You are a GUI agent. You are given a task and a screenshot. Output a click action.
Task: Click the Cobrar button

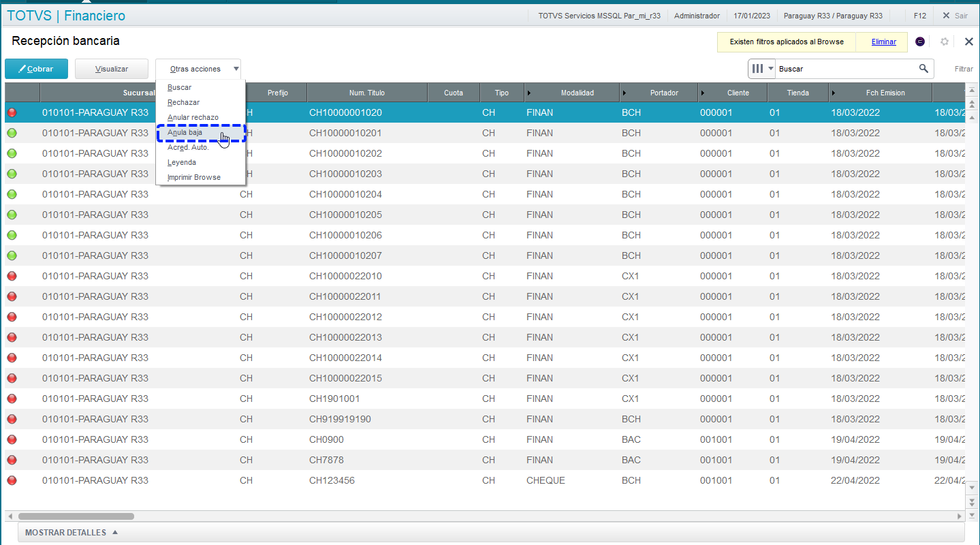click(x=37, y=69)
